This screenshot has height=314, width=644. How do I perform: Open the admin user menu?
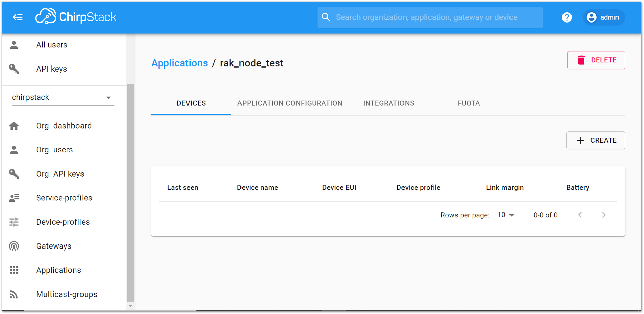603,17
